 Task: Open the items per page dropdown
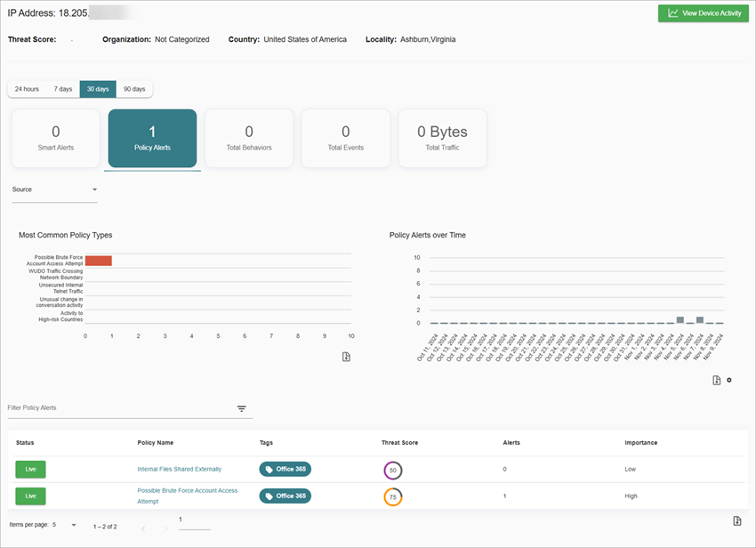click(64, 524)
